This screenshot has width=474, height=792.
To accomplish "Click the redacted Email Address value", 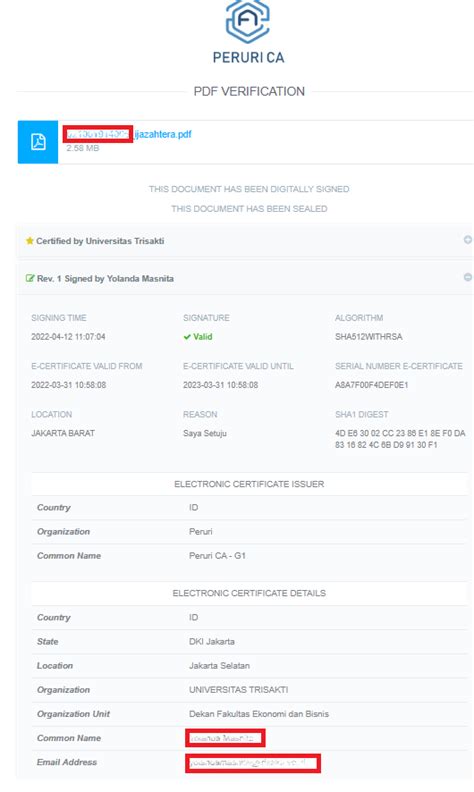I will point(253,763).
